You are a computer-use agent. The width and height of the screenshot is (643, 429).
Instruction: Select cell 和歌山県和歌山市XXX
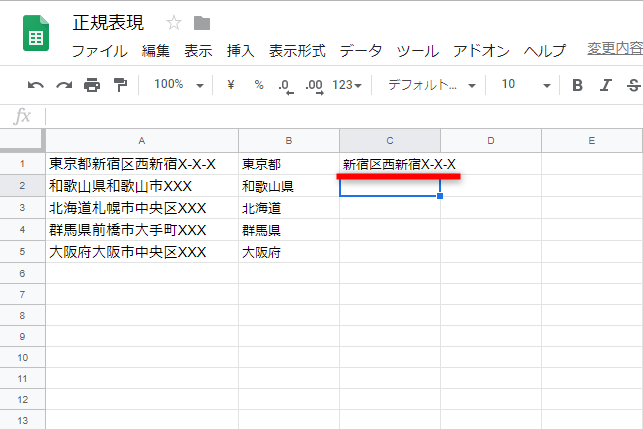coord(142,186)
